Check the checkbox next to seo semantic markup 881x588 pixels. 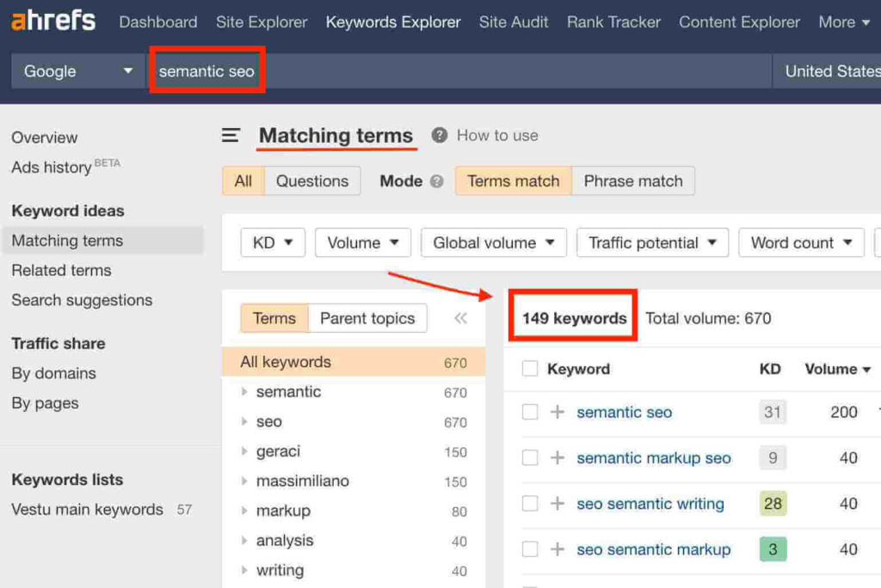[530, 550]
